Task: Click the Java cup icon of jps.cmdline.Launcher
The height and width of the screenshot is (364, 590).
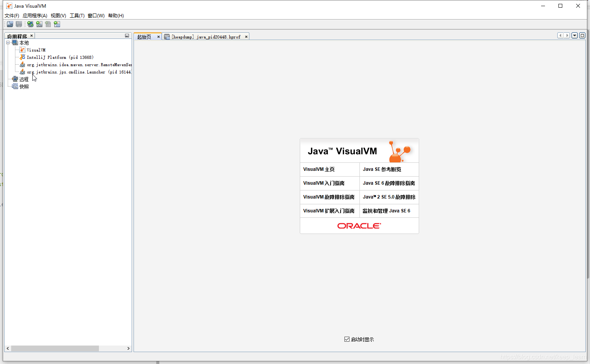Action: tap(22, 72)
